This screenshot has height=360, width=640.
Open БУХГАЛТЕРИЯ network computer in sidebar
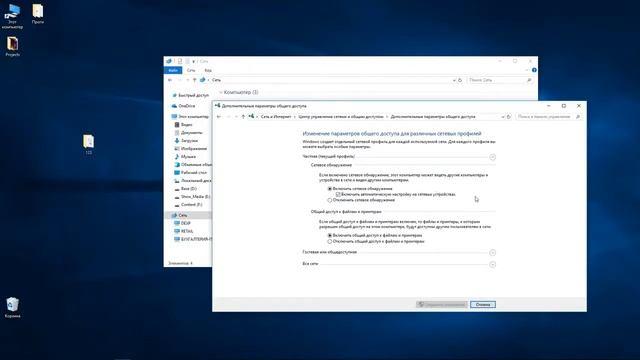(193, 239)
